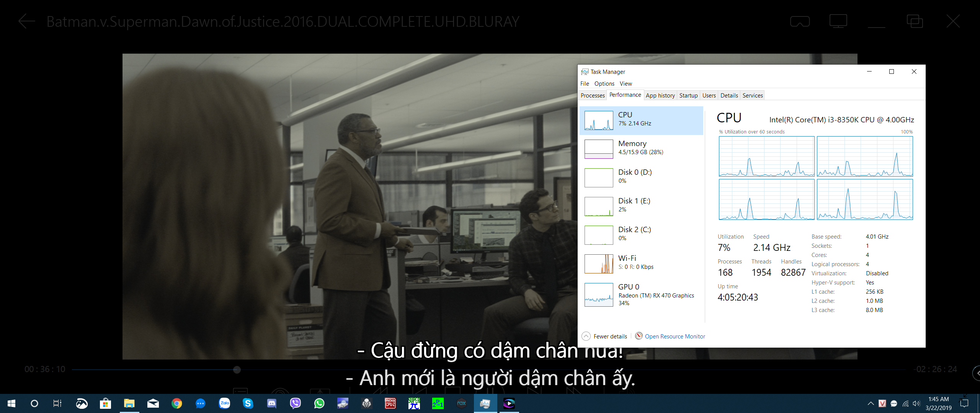Open Viber from the taskbar

(296, 403)
